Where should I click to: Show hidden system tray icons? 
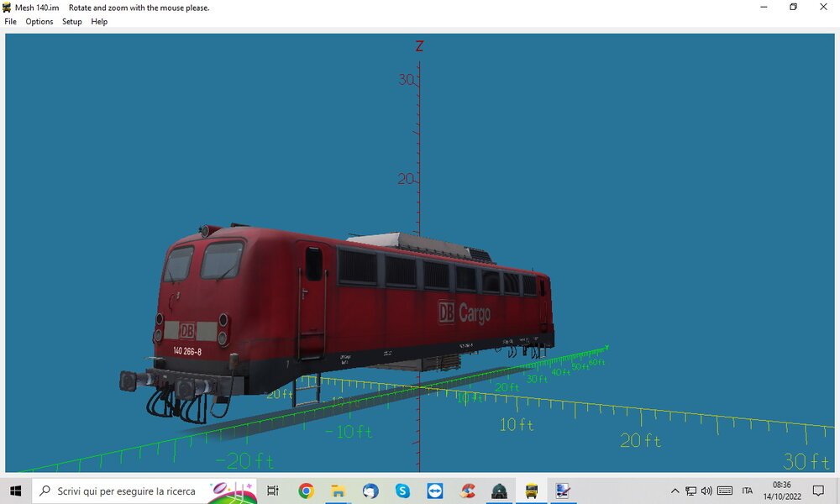click(x=675, y=491)
